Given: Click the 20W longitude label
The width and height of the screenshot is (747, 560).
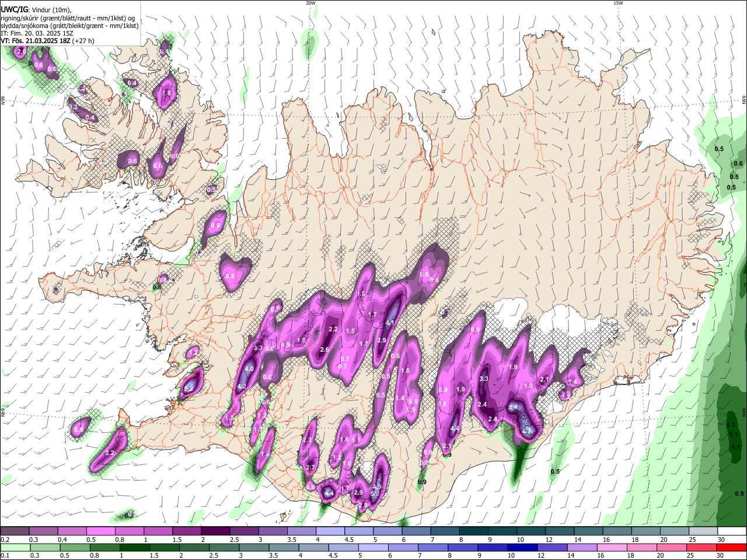Looking at the screenshot, I should click(310, 3).
